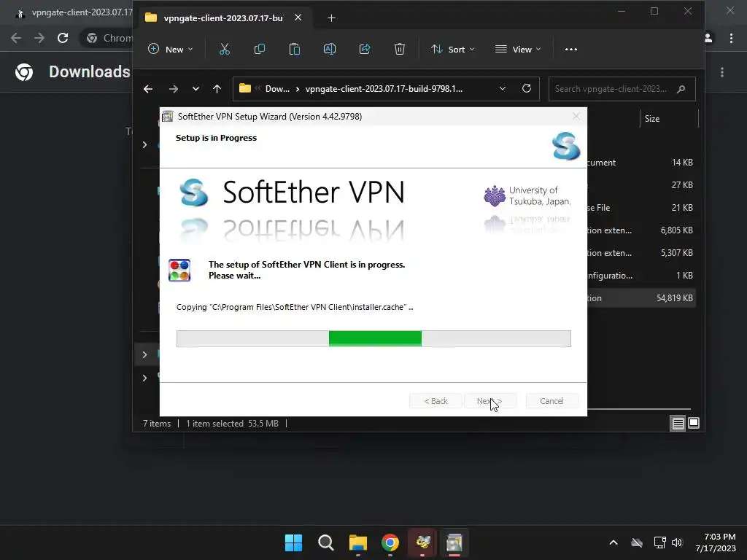
Task: Click the Paste clipboard icon
Action: (x=295, y=49)
